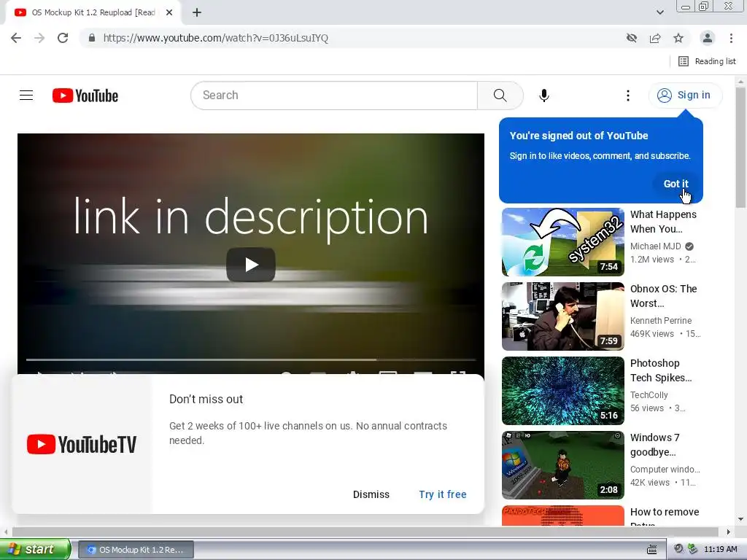Dismiss the YouTube TV promo
This screenshot has width=747, height=560.
tap(371, 494)
